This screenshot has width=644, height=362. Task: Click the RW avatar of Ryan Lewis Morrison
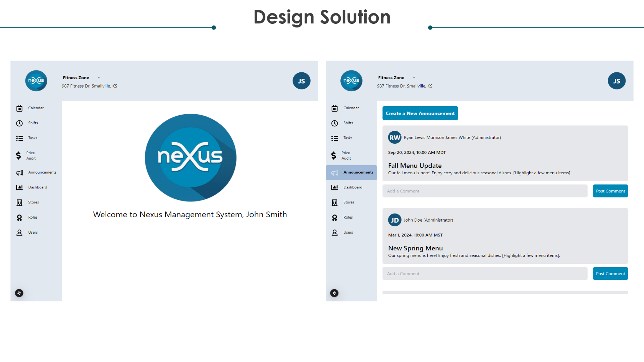pos(394,137)
